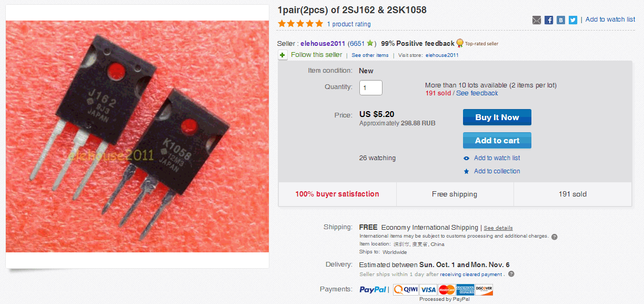Open See other items link
Viewport: 644px width, 304px height.
[370, 55]
